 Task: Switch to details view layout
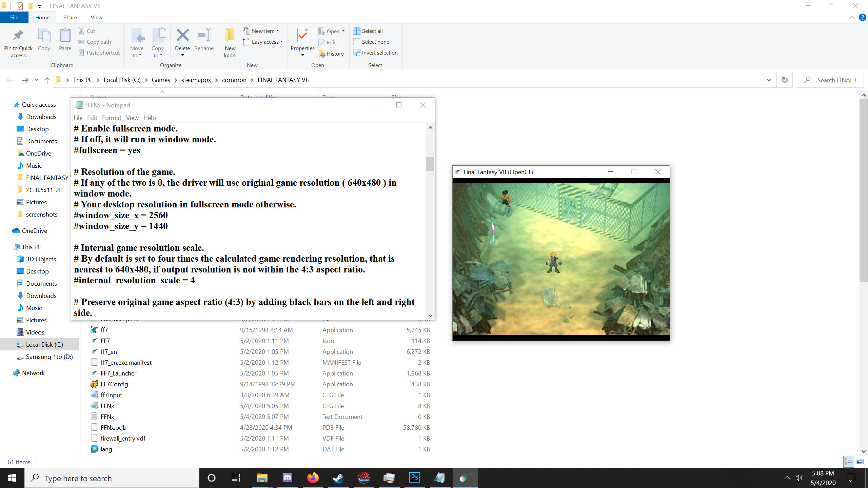(x=849, y=462)
